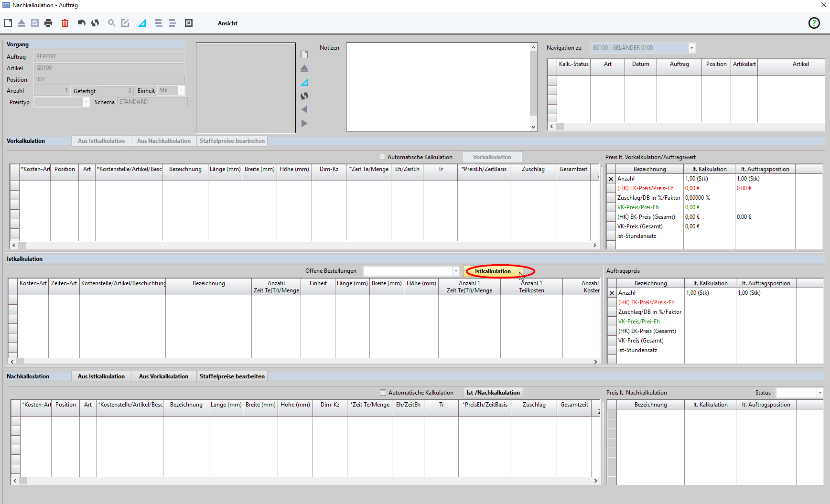Click the magnifying glass search icon

click(x=111, y=23)
